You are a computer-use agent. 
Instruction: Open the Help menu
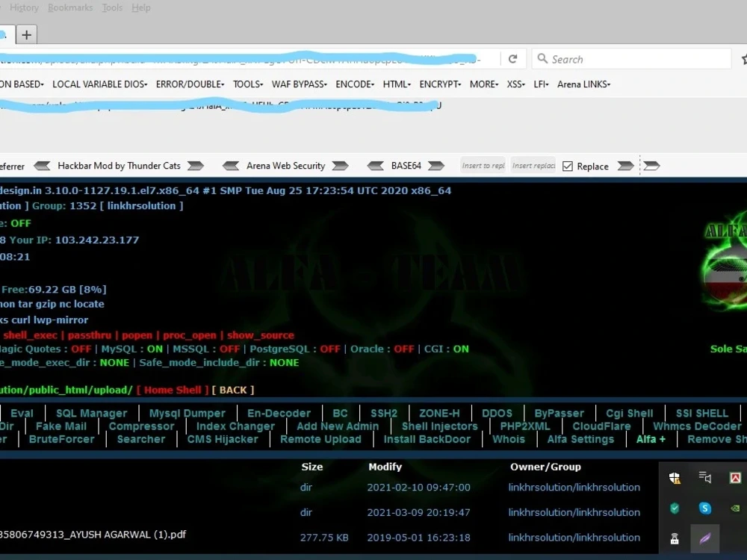pyautogui.click(x=141, y=7)
